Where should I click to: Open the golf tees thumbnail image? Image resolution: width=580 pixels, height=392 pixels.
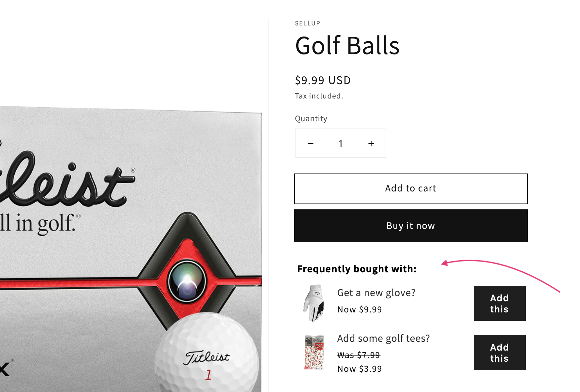pyautogui.click(x=314, y=352)
